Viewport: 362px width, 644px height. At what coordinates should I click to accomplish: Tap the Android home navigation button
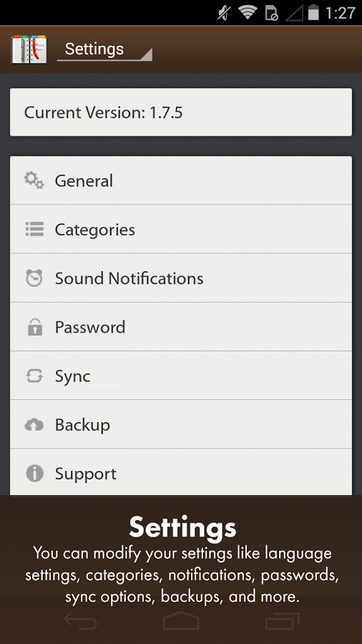pos(181,620)
